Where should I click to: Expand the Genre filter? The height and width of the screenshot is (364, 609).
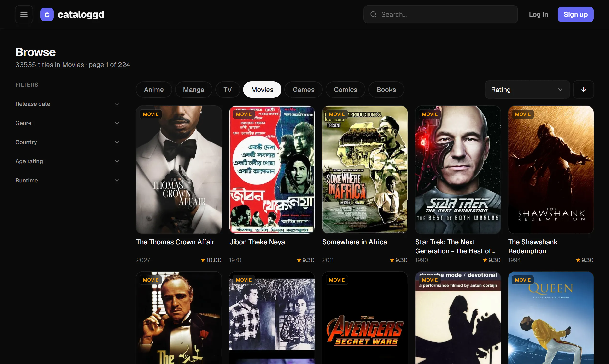click(x=67, y=123)
